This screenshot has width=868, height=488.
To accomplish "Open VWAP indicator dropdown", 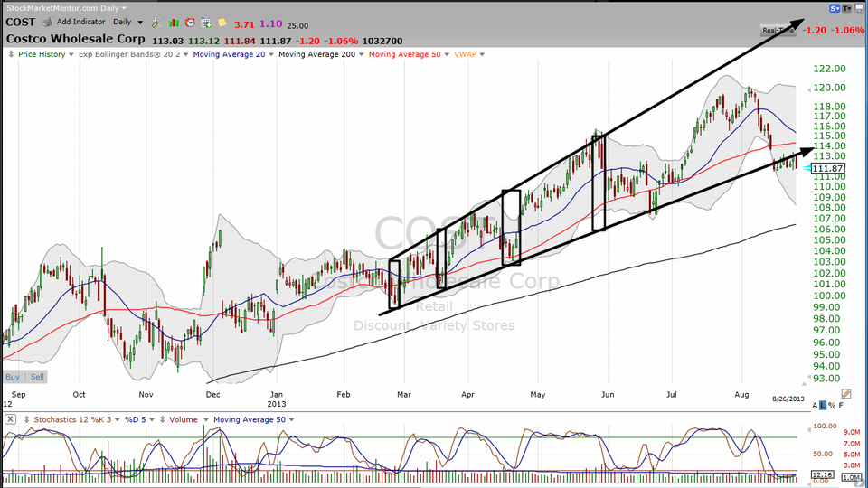I will (482, 54).
